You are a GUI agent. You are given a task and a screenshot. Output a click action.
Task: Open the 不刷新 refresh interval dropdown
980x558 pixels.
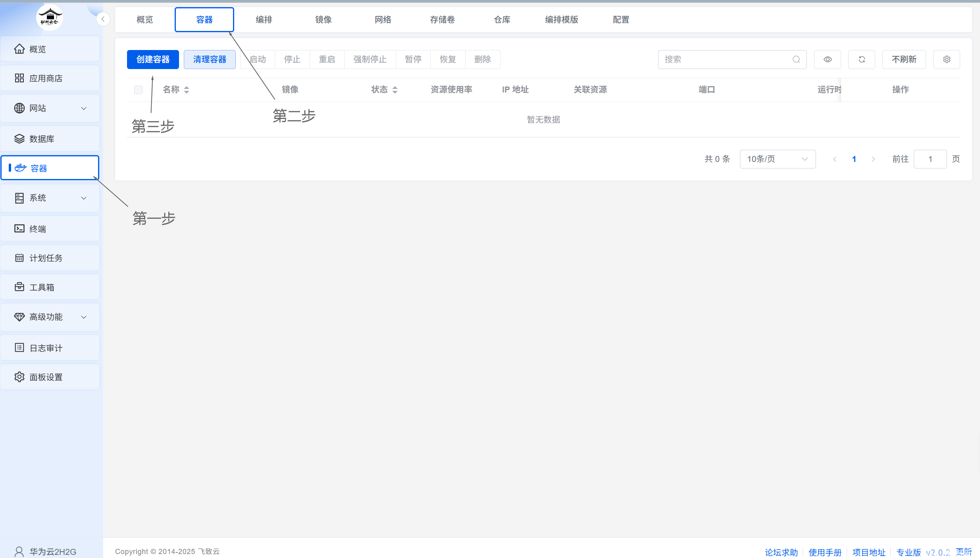point(904,60)
